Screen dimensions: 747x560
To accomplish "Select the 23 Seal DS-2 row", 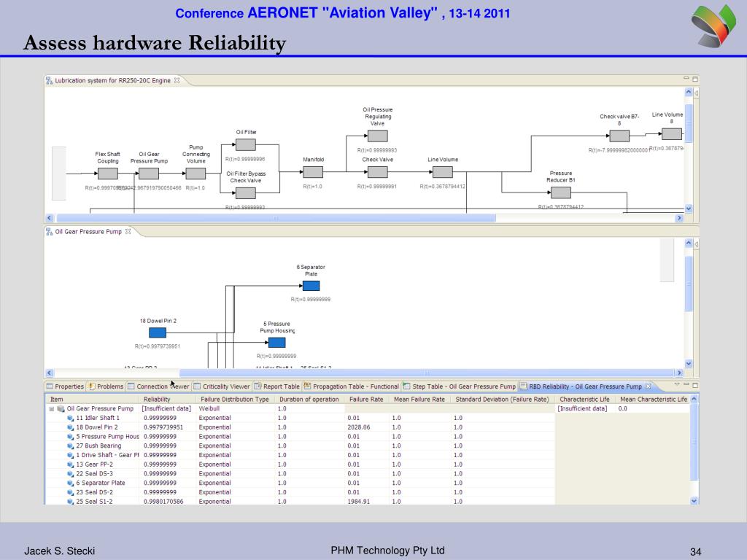I will point(300,492).
